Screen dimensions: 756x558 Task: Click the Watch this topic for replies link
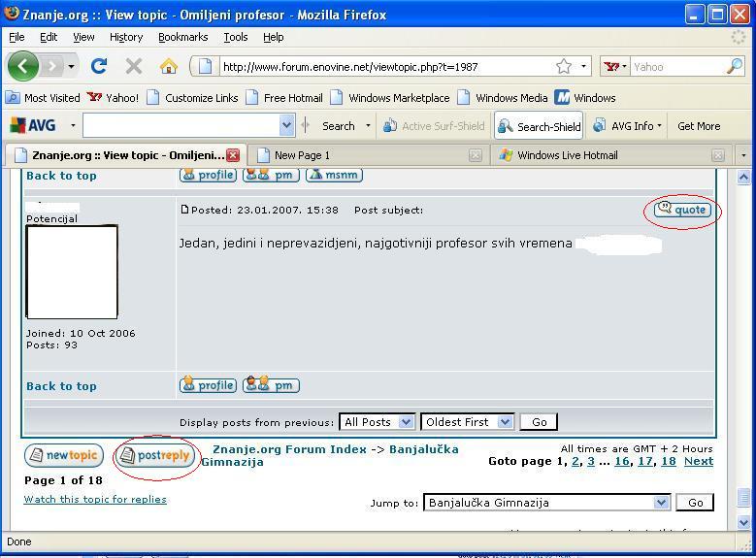[x=95, y=499]
